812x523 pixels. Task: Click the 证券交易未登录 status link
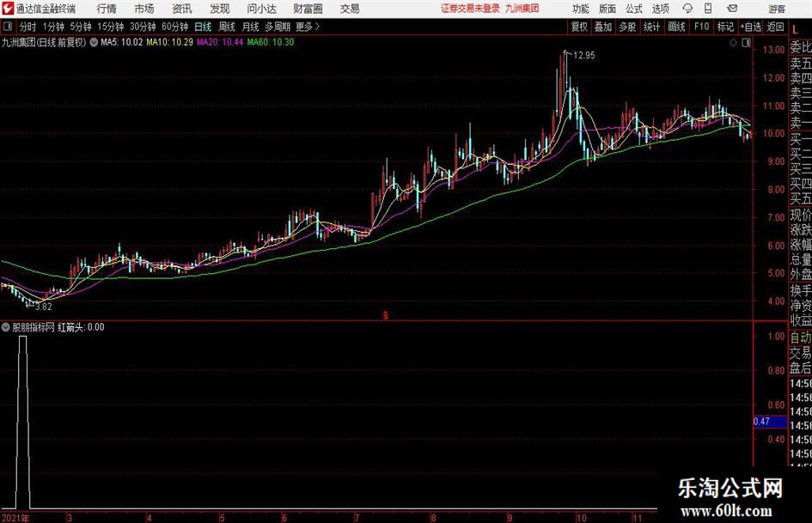click(470, 9)
